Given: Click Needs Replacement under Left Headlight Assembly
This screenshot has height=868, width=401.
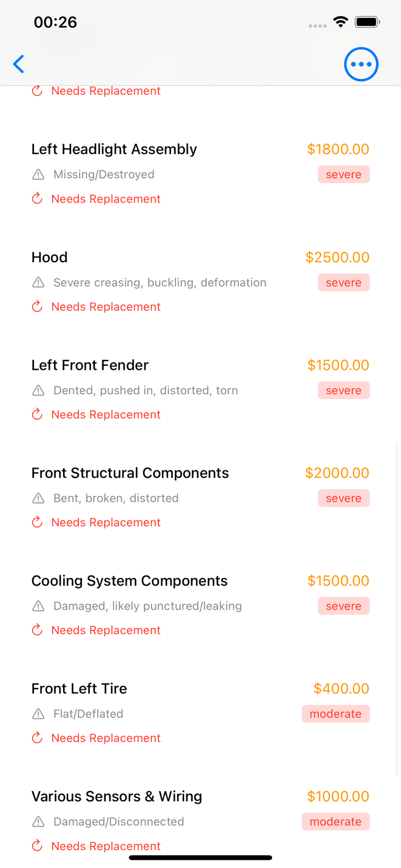Looking at the screenshot, I should point(106,199).
